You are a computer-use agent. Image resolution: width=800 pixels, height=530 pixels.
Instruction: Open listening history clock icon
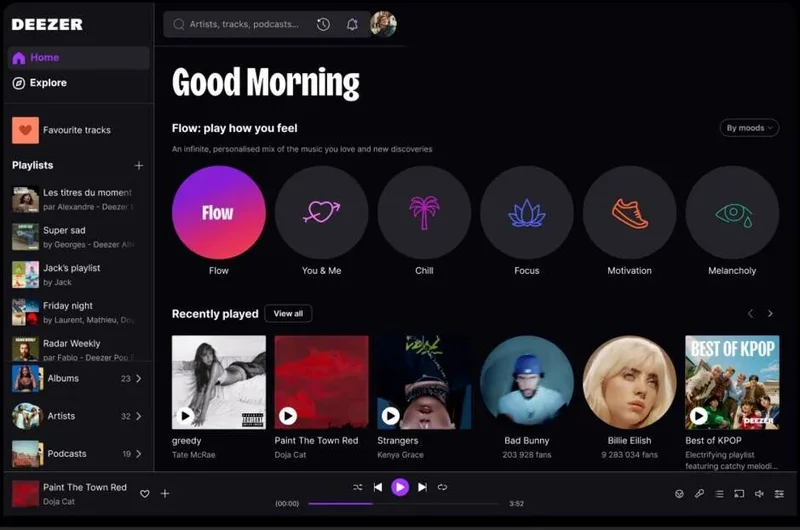pos(323,25)
